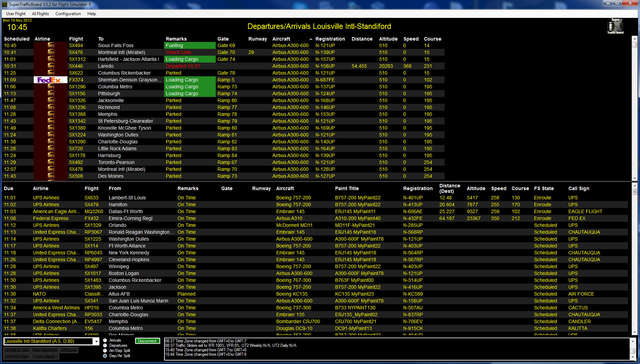This screenshot has width=640, height=364.
Task: Click the UPS logo in the Toronto-Pearson row
Action: point(51,162)
